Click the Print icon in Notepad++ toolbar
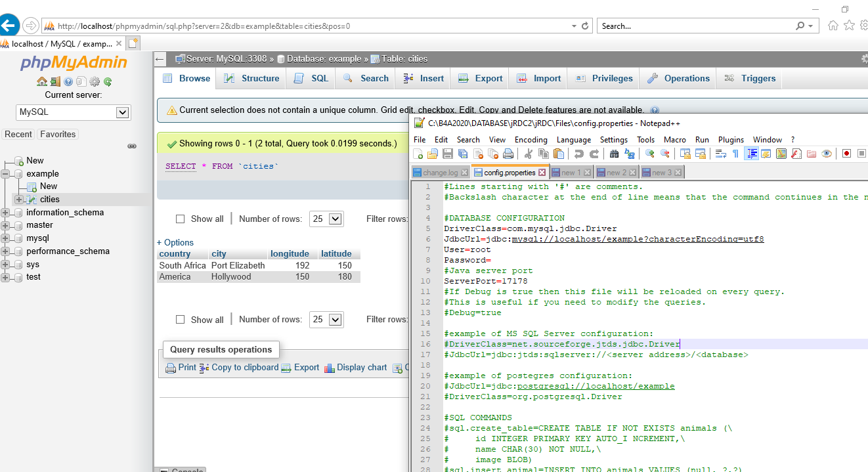The image size is (868, 472). 508,154
